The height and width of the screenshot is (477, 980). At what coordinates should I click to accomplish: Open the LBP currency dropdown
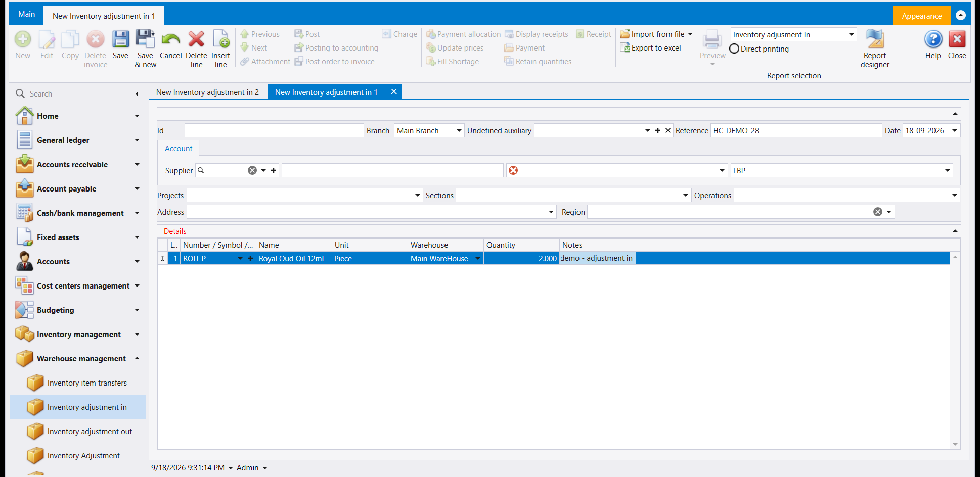point(947,170)
